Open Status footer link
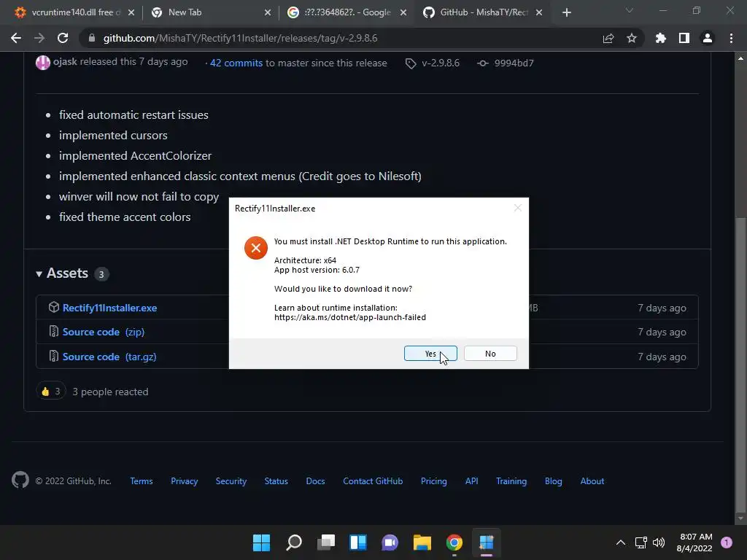Screen dimensions: 747x560 tap(276, 481)
